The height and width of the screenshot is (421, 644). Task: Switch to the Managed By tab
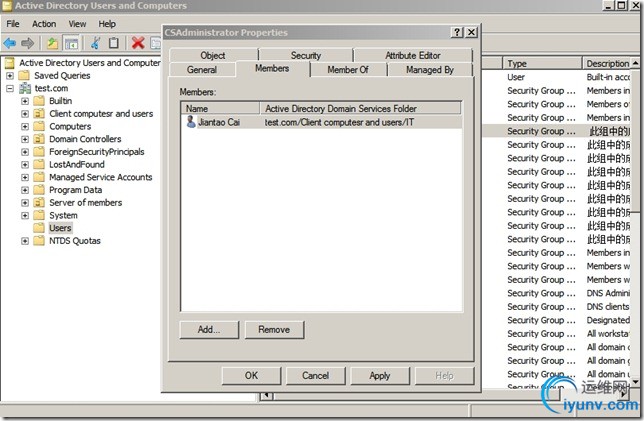tap(430, 70)
